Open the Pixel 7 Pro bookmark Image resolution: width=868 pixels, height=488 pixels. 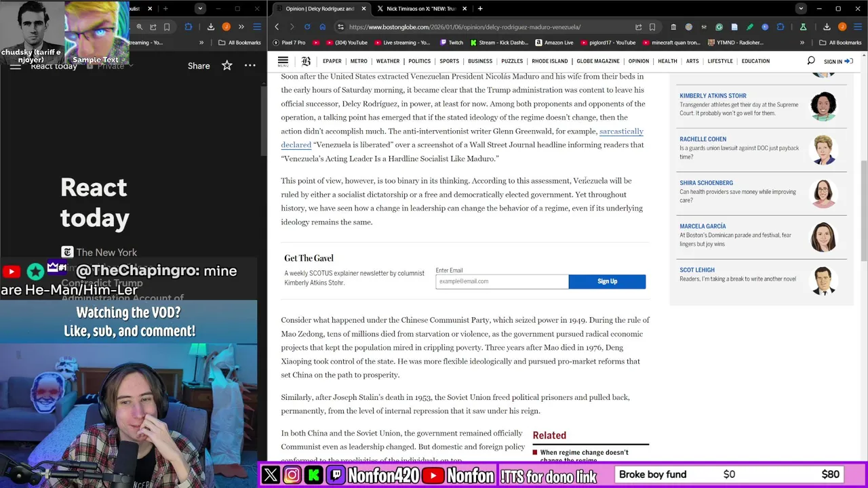coord(289,43)
